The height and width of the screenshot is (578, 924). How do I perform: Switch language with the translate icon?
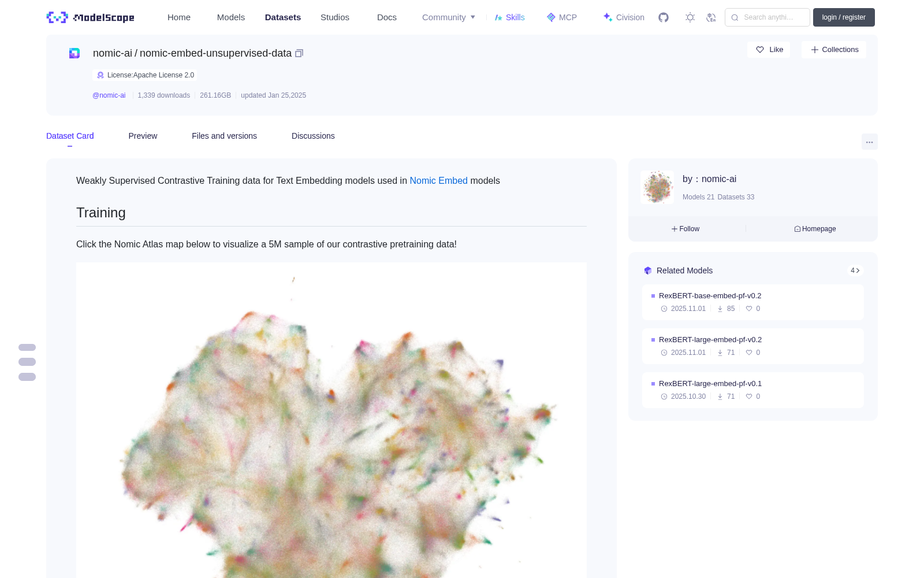[711, 17]
